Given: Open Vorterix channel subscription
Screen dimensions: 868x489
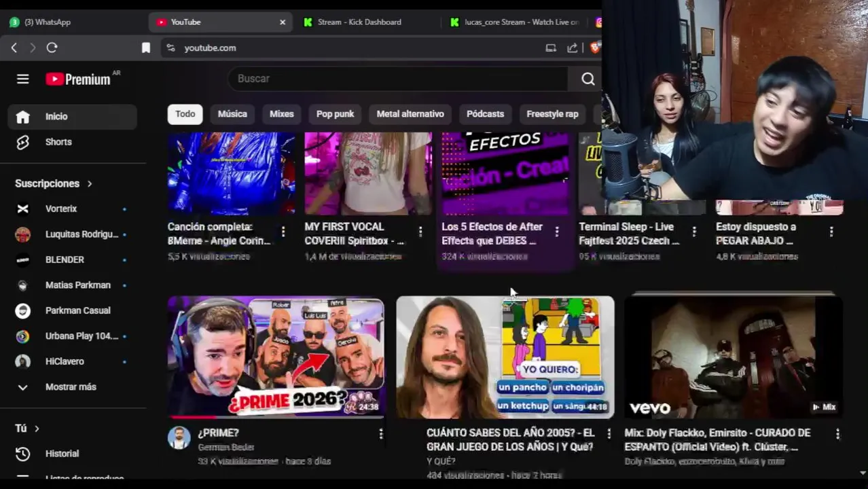Looking at the screenshot, I should tap(73, 209).
